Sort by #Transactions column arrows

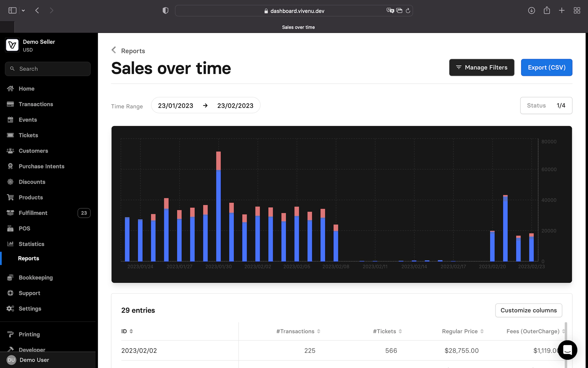[318, 331]
